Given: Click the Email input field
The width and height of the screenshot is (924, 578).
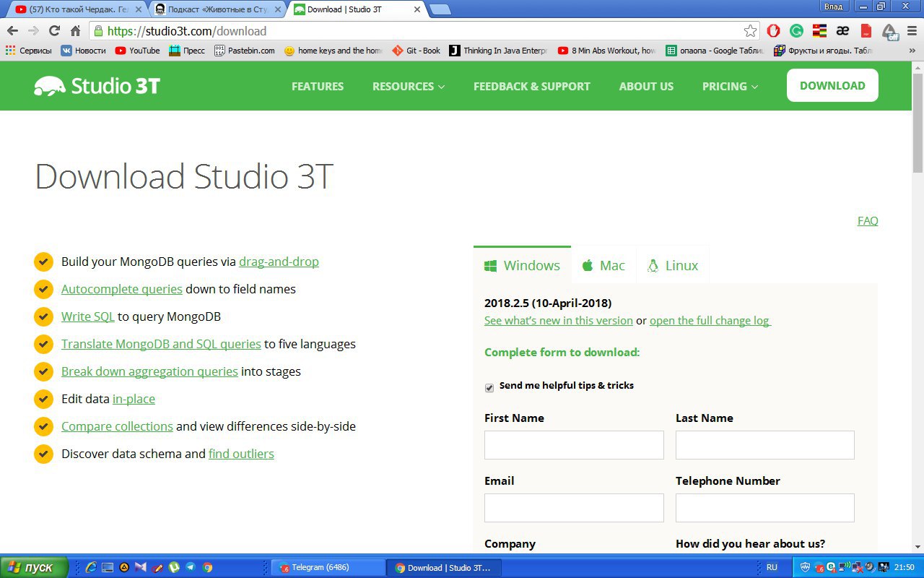Looking at the screenshot, I should click(x=574, y=508).
